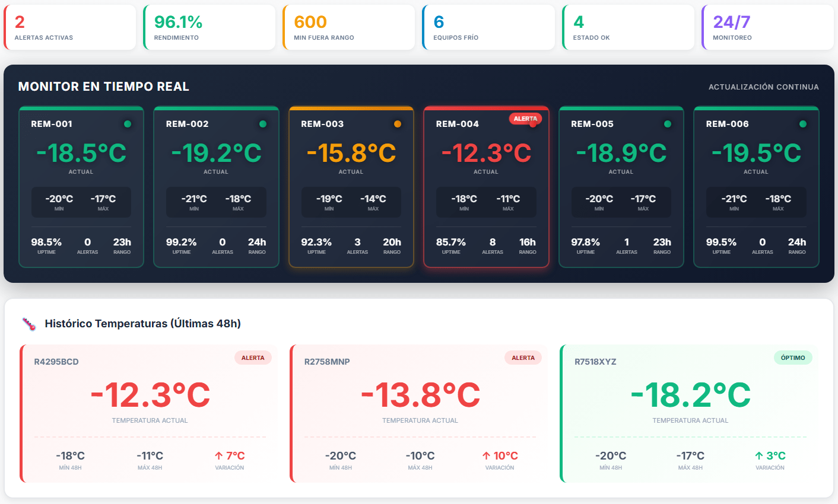Click the green status dot on REM-002
This screenshot has width=838, height=504.
pyautogui.click(x=263, y=124)
